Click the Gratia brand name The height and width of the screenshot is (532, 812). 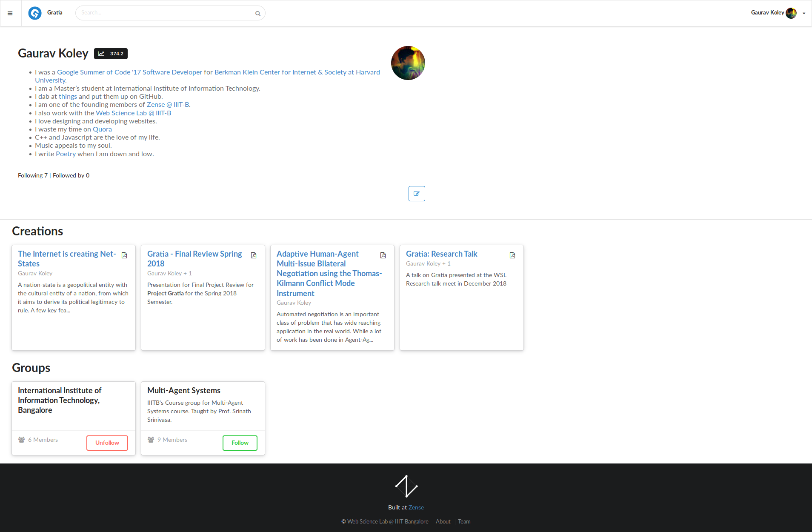tap(55, 13)
